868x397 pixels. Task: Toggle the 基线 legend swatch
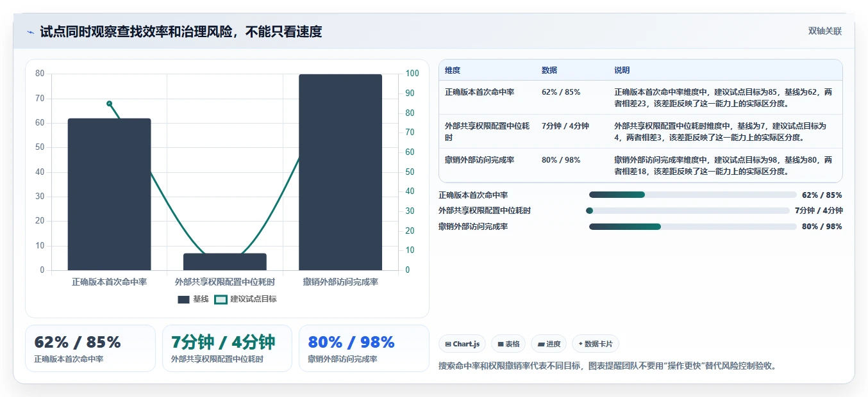184,299
